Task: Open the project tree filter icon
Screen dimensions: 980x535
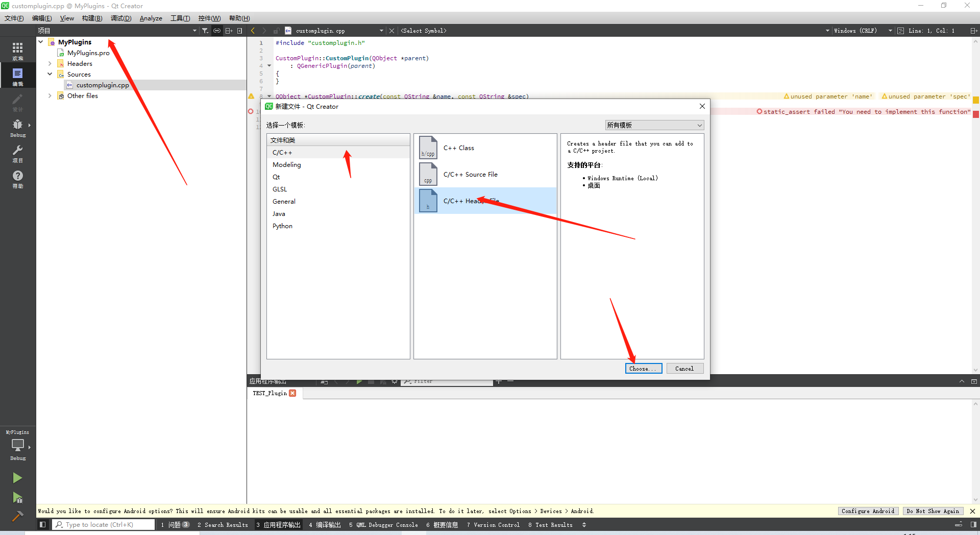Action: coord(205,31)
